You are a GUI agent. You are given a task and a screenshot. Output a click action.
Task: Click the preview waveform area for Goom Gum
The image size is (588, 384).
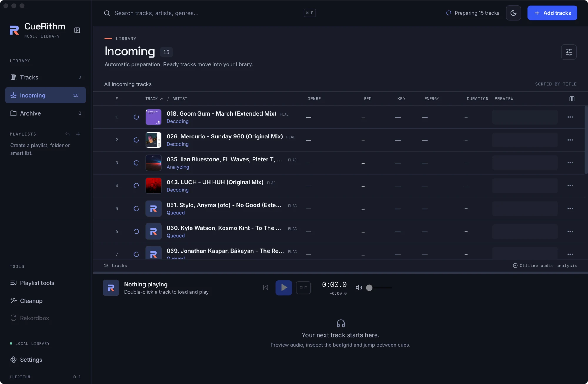pos(525,117)
